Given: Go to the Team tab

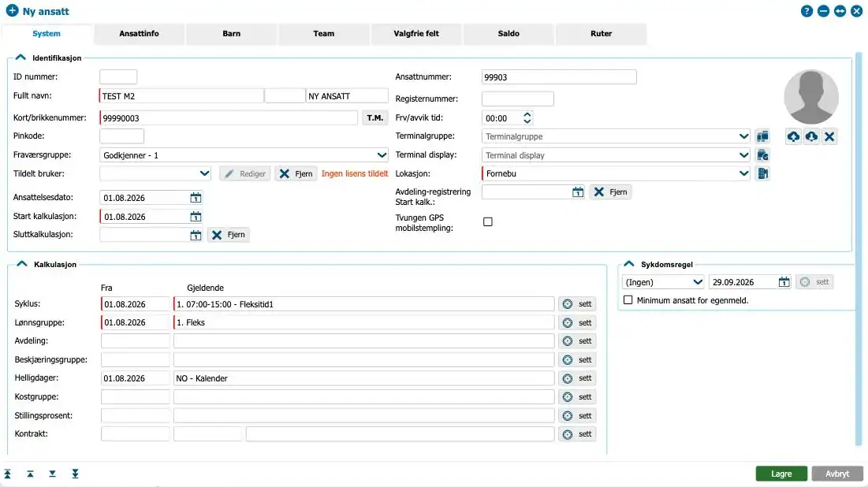Looking at the screenshot, I should pyautogui.click(x=324, y=34).
